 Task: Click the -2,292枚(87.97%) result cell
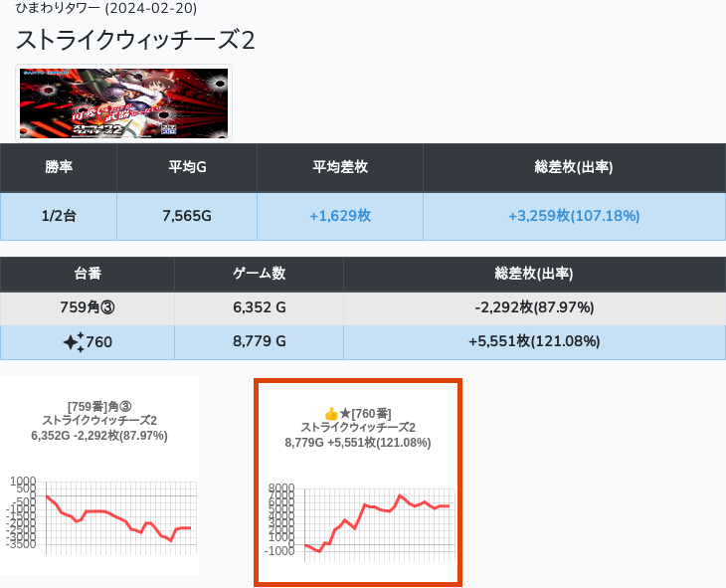tap(534, 307)
